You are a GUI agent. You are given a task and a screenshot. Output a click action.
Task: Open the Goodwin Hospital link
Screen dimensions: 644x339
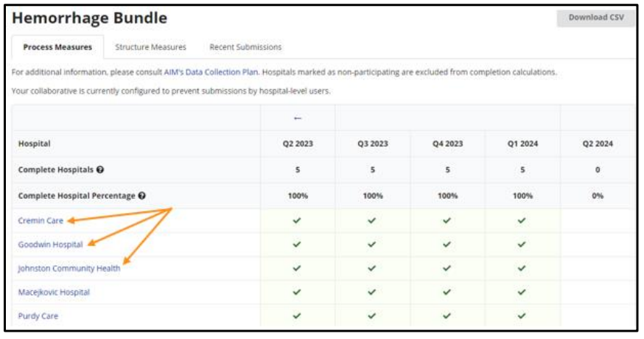(x=50, y=244)
